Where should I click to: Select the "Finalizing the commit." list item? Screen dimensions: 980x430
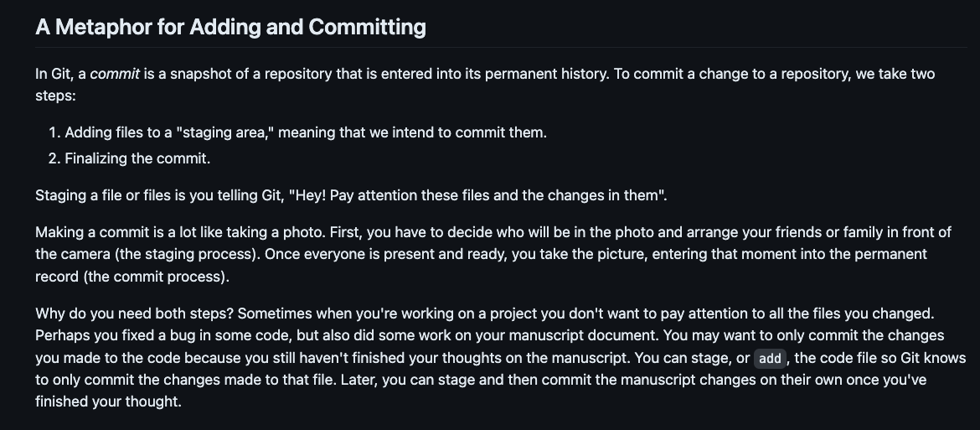click(137, 158)
